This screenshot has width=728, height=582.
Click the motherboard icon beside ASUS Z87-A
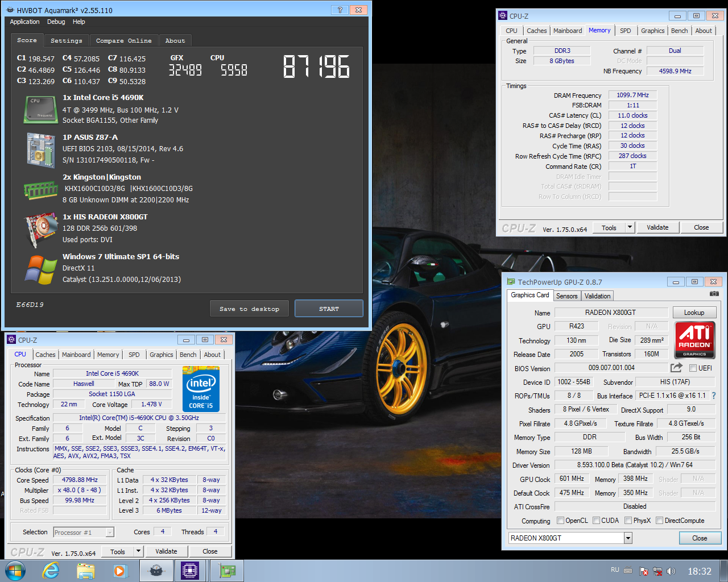40,150
